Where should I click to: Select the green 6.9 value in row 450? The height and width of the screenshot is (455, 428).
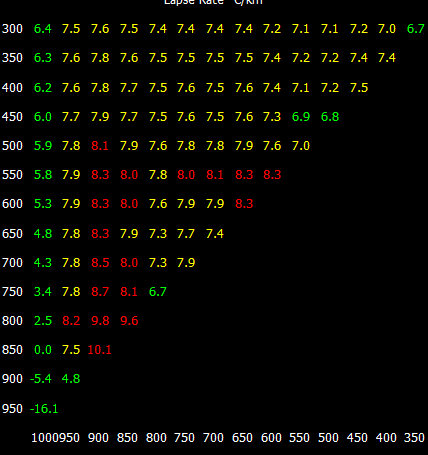point(301,117)
